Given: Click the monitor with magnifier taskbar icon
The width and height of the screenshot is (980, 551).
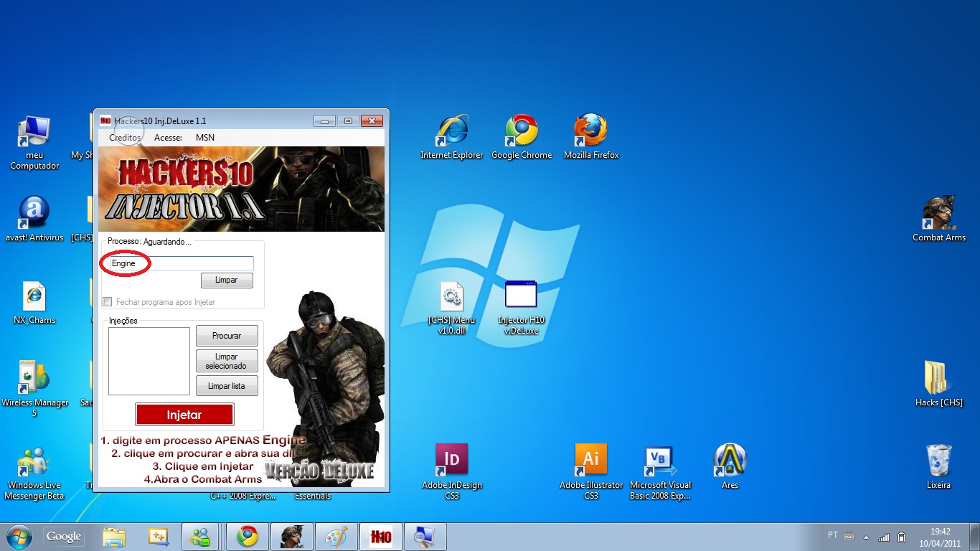Looking at the screenshot, I should coord(425,537).
